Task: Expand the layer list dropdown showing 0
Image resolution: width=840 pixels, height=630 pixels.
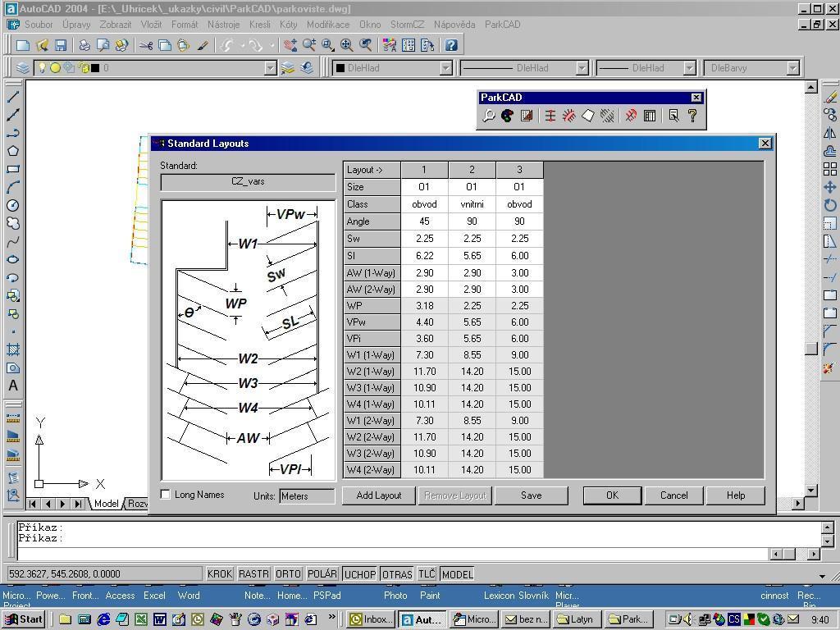Action: click(x=271, y=68)
